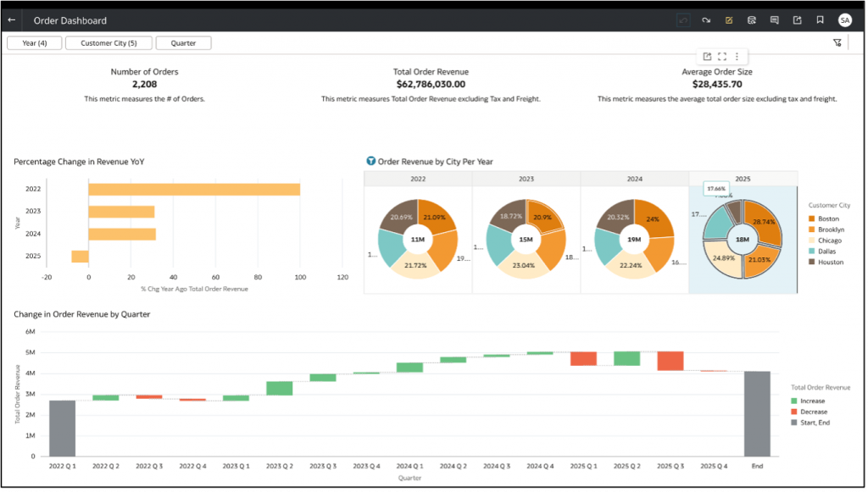The width and height of the screenshot is (868, 492).
Task: Click the $28,435.70 average order value
Action: [717, 85]
